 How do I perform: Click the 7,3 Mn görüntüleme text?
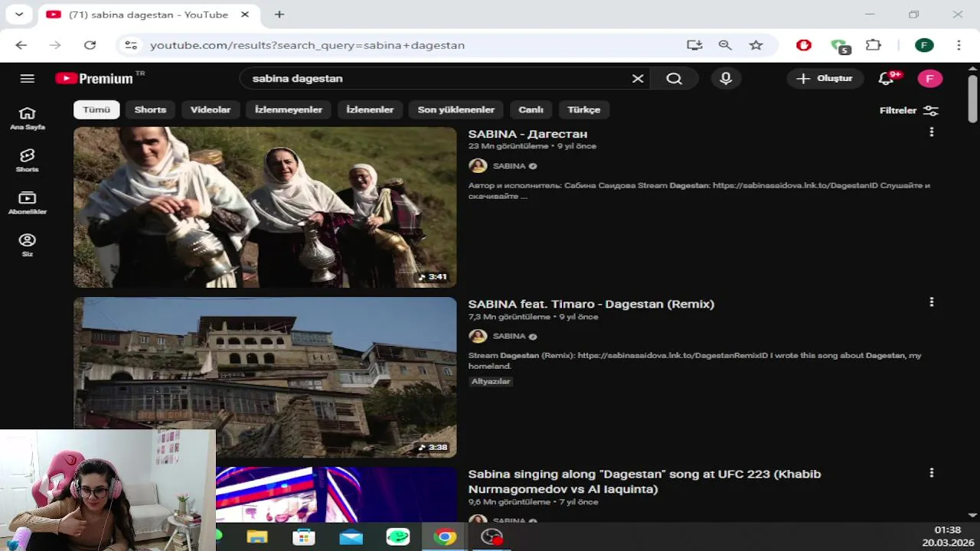(x=510, y=317)
